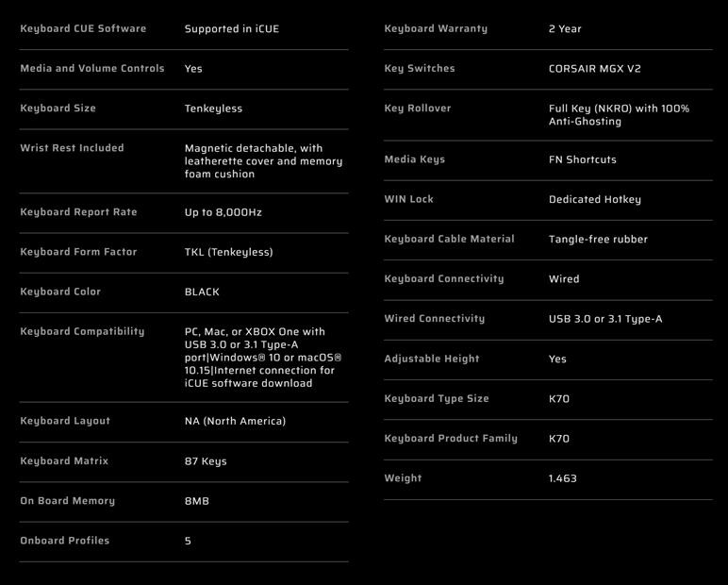The width and height of the screenshot is (728, 585).
Task: Click the Supported in iCUE value
Action: [232, 29]
